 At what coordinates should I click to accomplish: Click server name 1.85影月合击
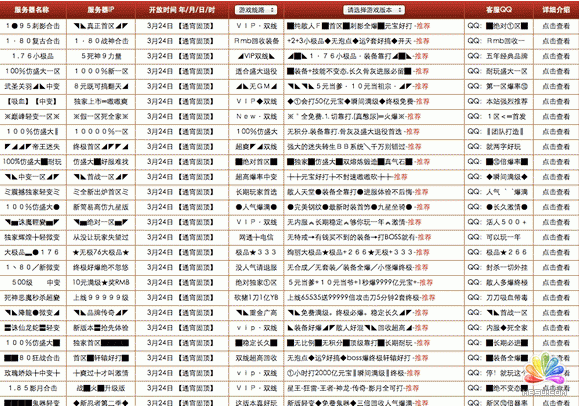coord(32,388)
